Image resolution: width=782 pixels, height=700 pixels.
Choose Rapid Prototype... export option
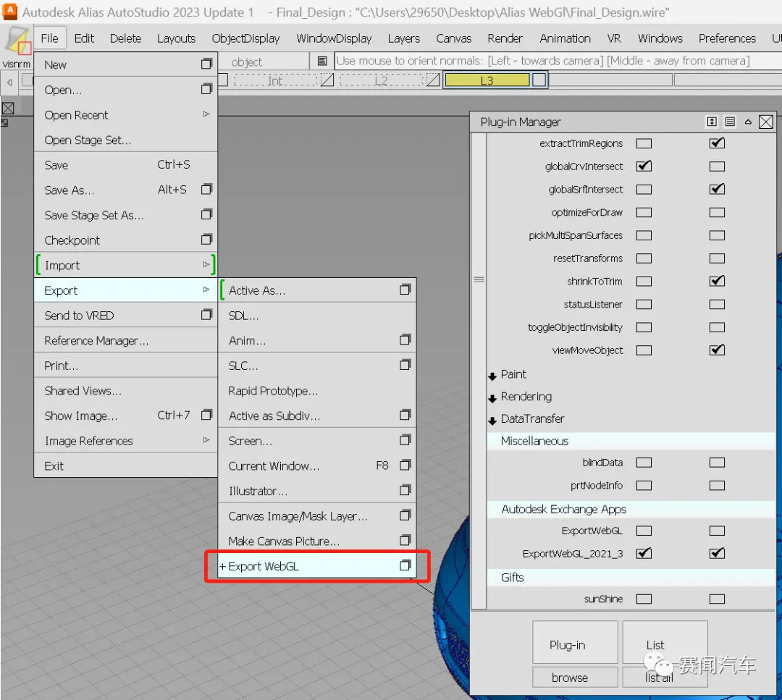click(316, 391)
